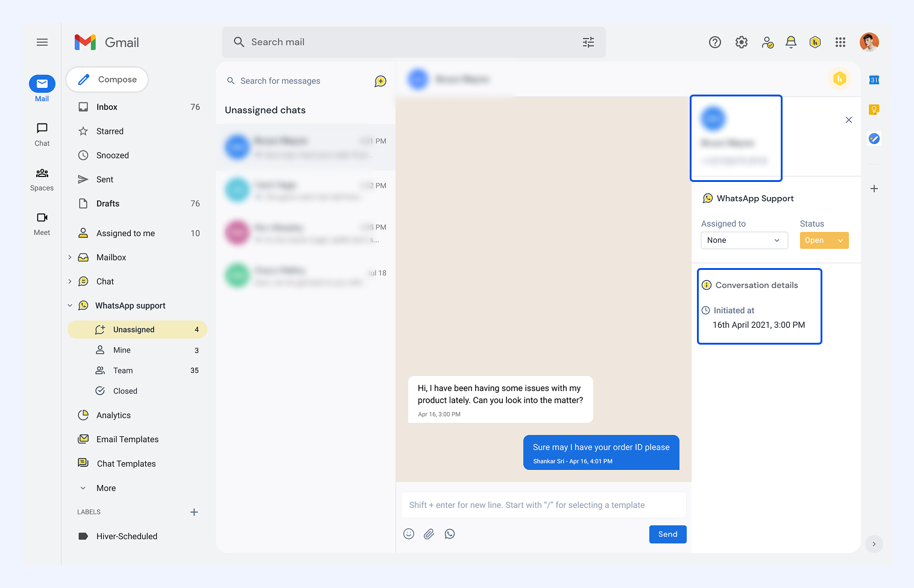Open the blurred chat with the Jul 18 date

(x=306, y=275)
